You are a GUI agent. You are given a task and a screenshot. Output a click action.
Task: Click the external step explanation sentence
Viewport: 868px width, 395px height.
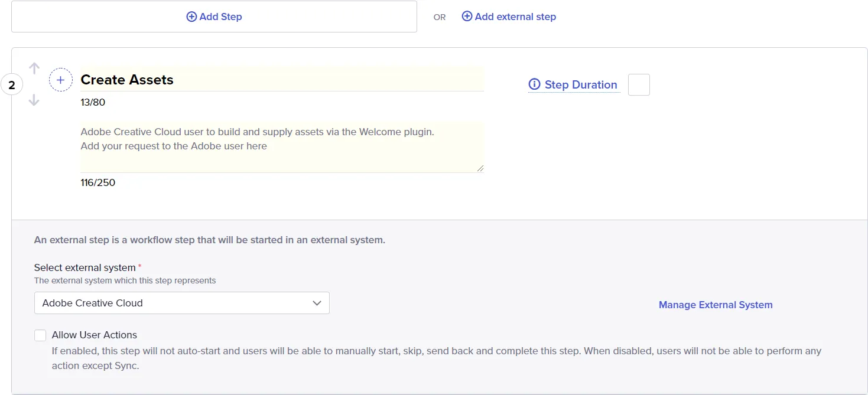tap(210, 240)
